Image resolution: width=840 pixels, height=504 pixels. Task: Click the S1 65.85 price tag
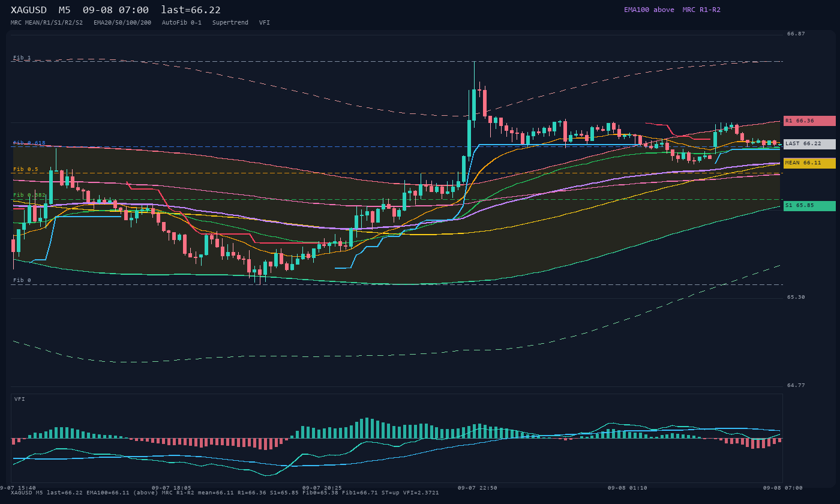[809, 206]
